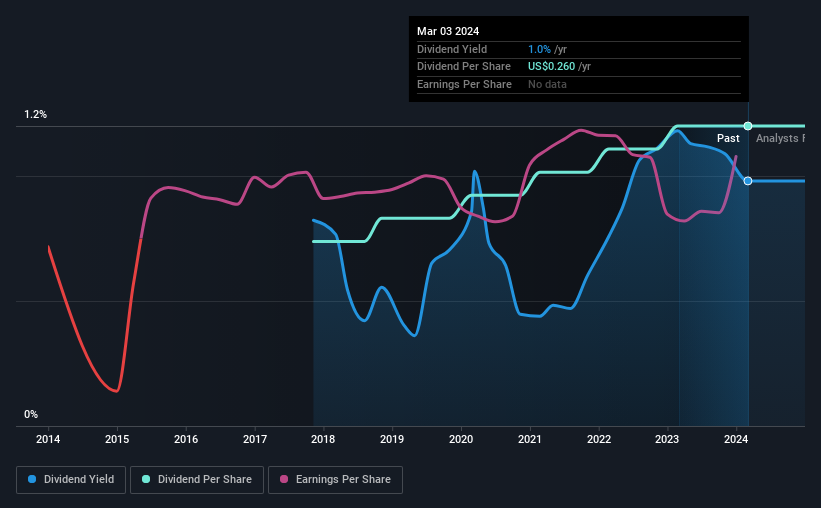The width and height of the screenshot is (821, 508).
Task: Click the 1.0% dividend yield value
Action: (x=539, y=49)
